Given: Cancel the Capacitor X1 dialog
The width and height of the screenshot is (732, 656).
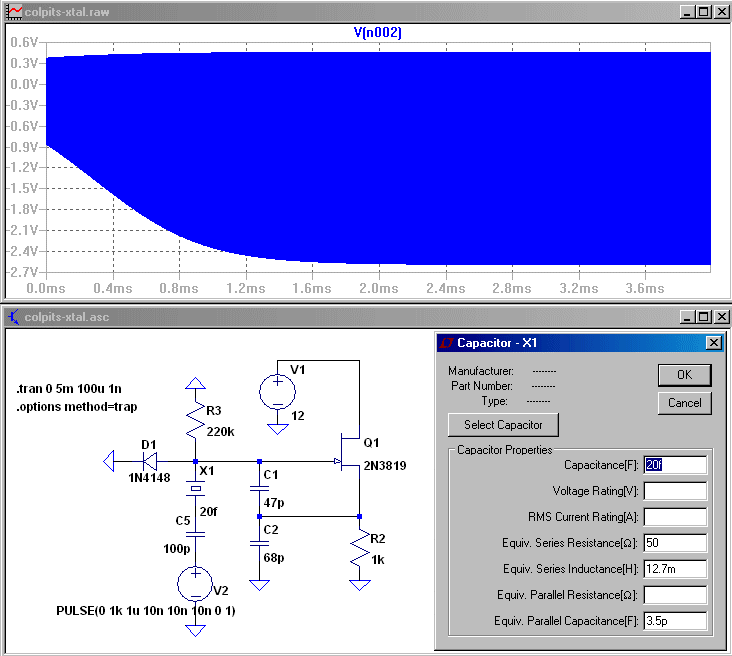Looking at the screenshot, I should pyautogui.click(x=684, y=403).
